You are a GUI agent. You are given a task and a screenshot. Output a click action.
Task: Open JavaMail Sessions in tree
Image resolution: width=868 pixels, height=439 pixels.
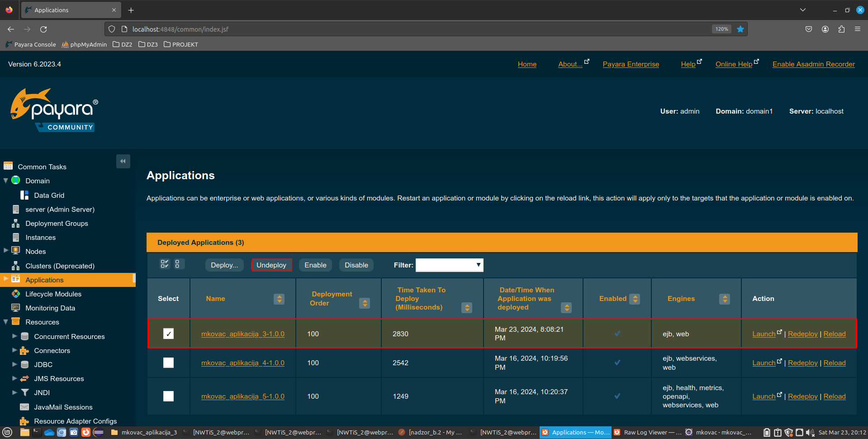point(63,407)
